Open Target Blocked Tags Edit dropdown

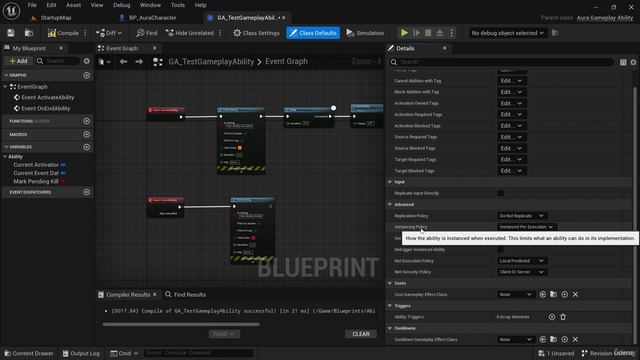pyautogui.click(x=511, y=171)
